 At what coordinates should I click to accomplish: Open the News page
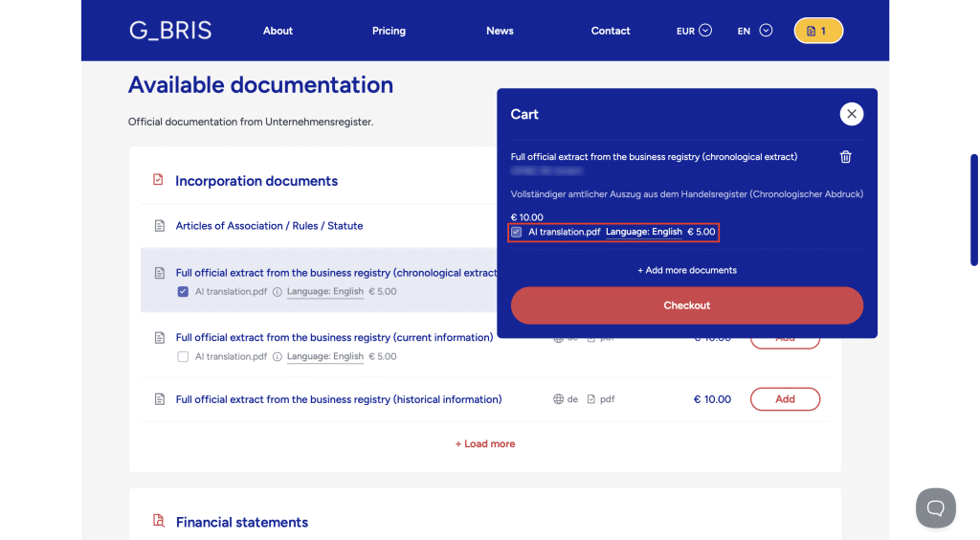tap(500, 31)
